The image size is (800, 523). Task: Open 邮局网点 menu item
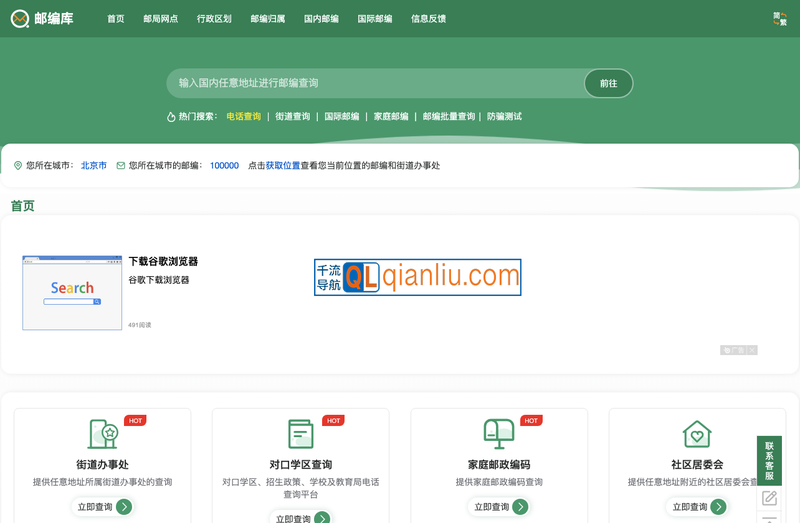click(x=161, y=19)
